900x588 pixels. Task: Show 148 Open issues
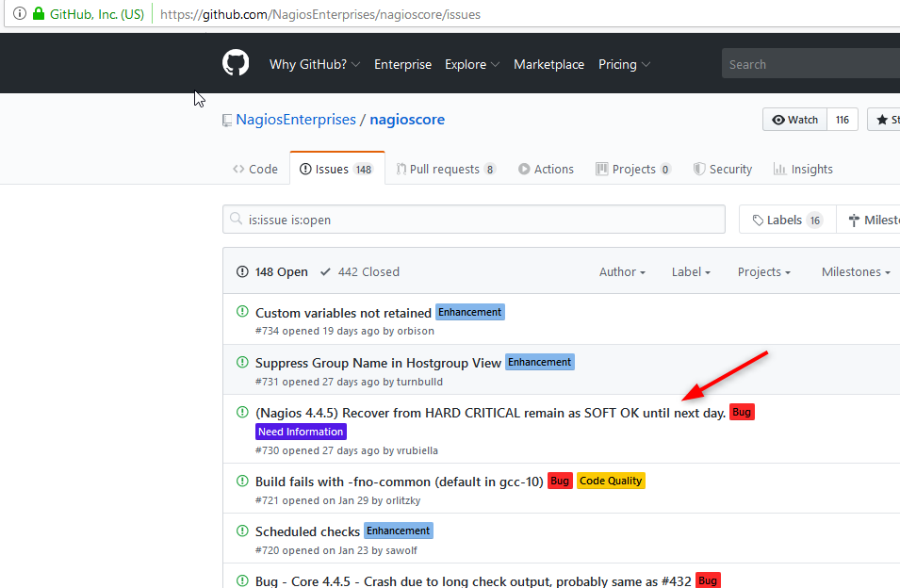click(x=272, y=271)
